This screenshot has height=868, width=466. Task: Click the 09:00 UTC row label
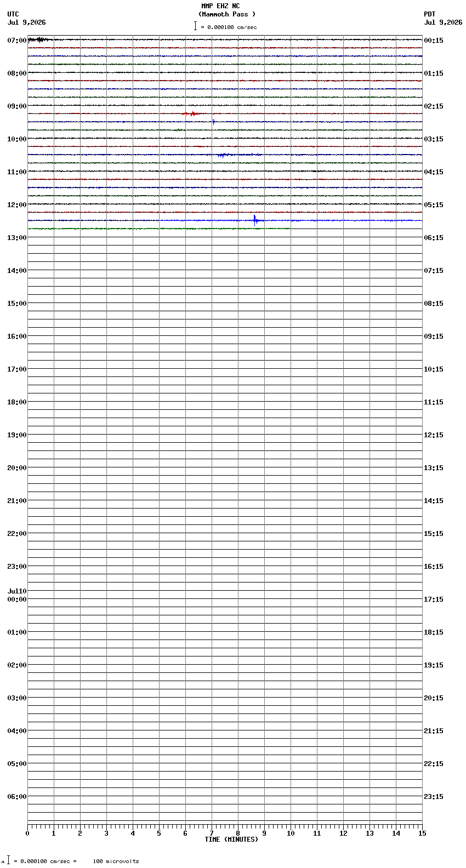17,106
